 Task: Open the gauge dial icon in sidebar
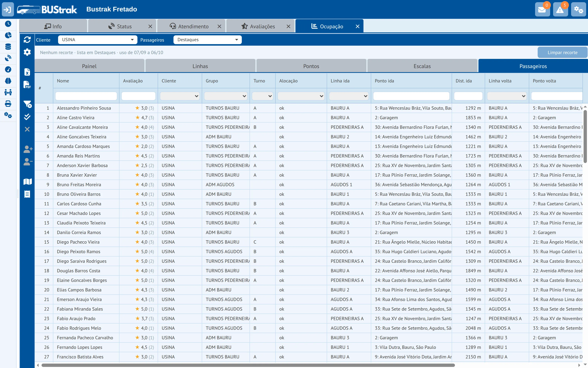click(8, 70)
